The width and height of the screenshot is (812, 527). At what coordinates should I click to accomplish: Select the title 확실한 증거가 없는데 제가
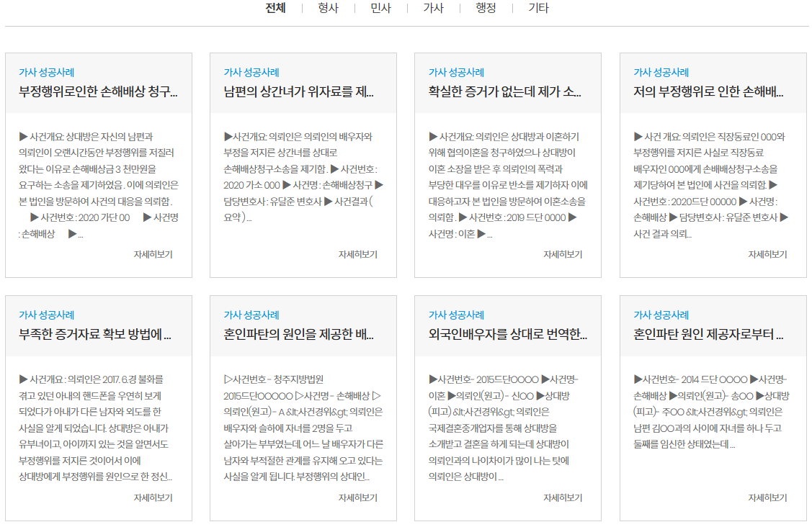pyautogui.click(x=504, y=91)
